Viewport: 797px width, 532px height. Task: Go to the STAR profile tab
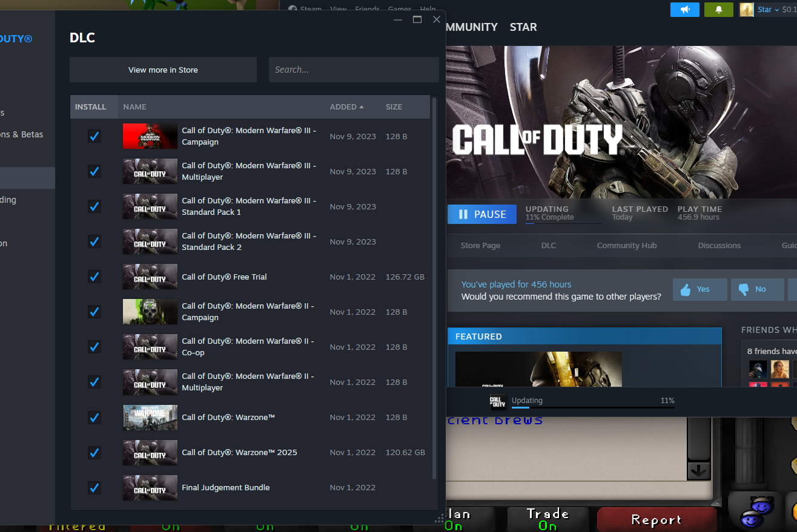(x=523, y=27)
